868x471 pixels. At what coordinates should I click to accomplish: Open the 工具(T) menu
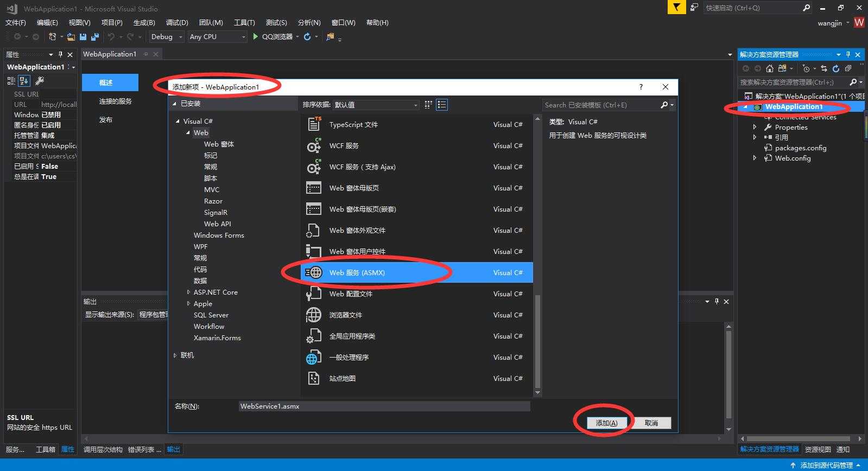(244, 22)
